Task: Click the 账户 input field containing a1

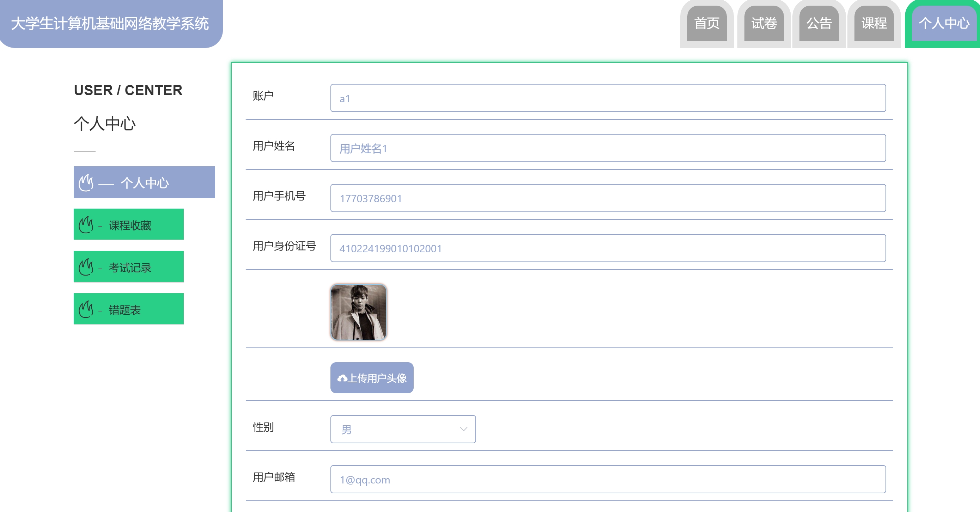Action: (608, 98)
